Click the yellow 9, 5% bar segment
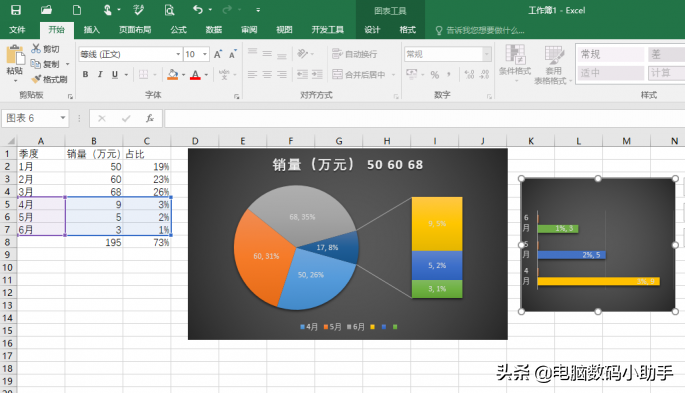 coord(437,224)
